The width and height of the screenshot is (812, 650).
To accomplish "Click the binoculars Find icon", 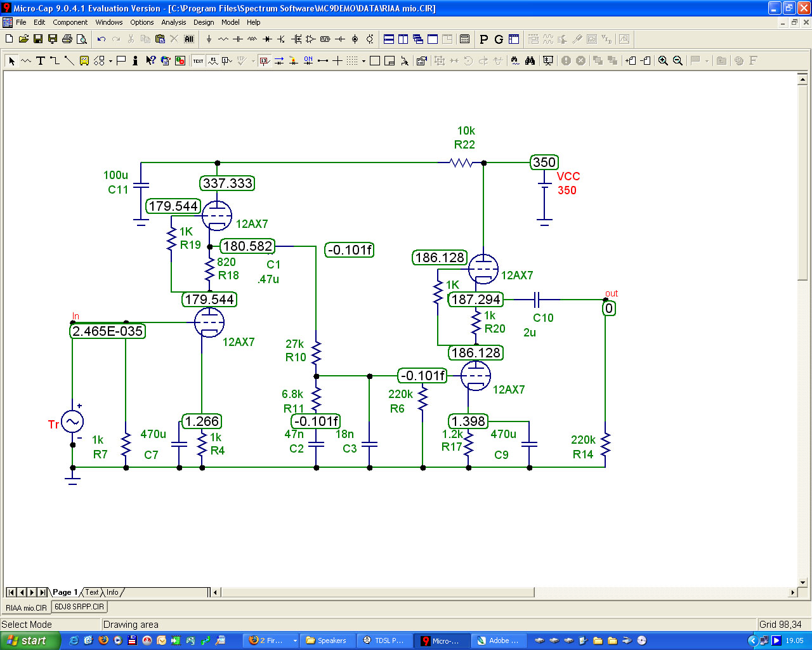I will point(530,61).
